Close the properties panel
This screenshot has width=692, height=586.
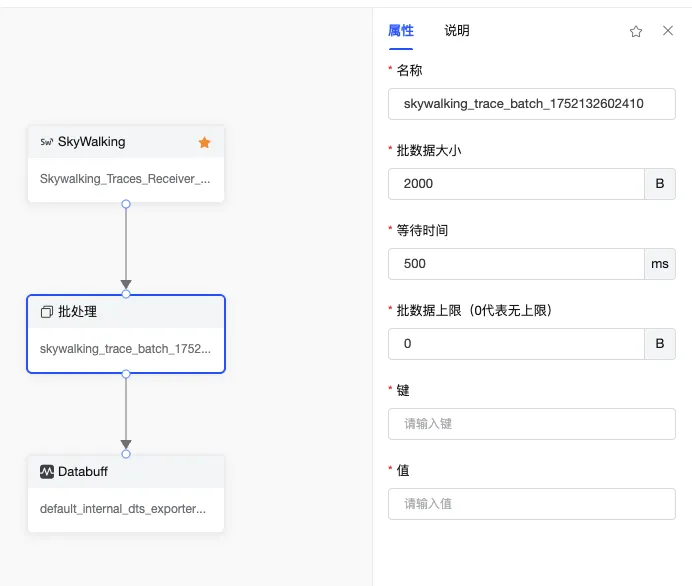(x=668, y=31)
